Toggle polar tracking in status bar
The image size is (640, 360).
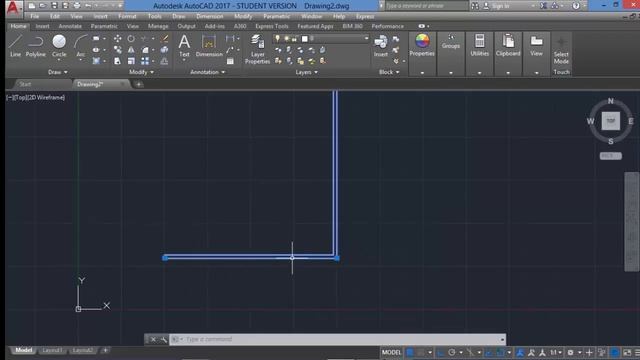point(451,352)
